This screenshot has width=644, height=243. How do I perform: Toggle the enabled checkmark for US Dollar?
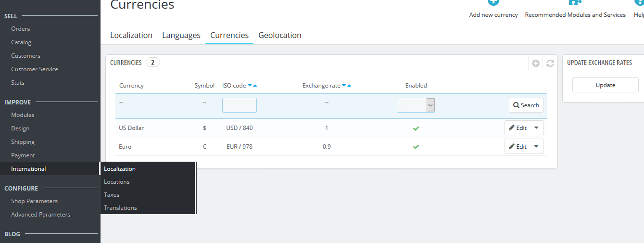point(416,128)
